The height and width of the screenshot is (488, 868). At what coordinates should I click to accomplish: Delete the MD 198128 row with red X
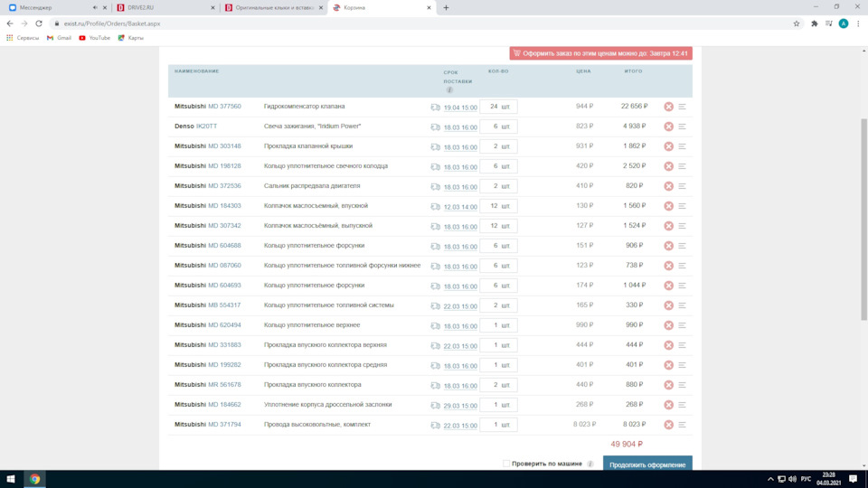click(669, 166)
